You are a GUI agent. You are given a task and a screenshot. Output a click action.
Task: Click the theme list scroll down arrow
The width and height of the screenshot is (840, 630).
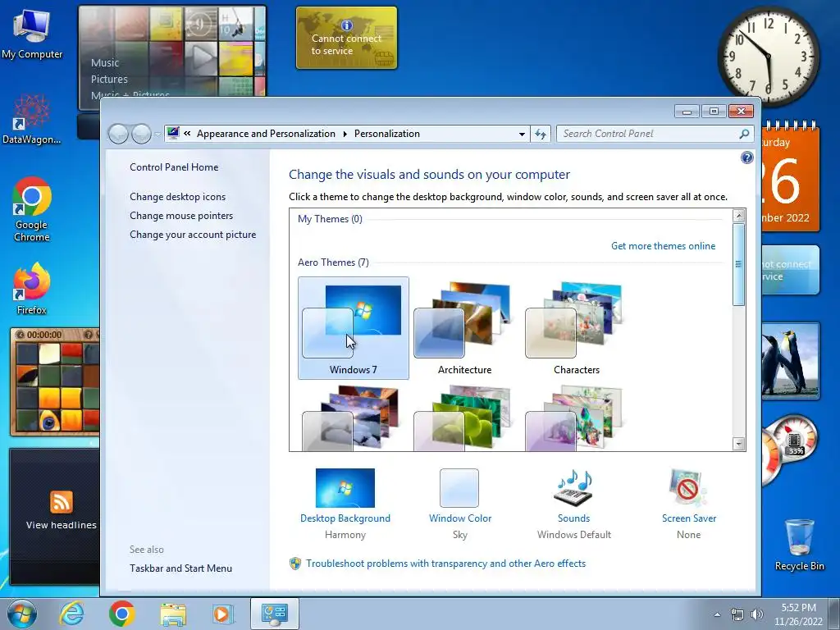pyautogui.click(x=739, y=444)
